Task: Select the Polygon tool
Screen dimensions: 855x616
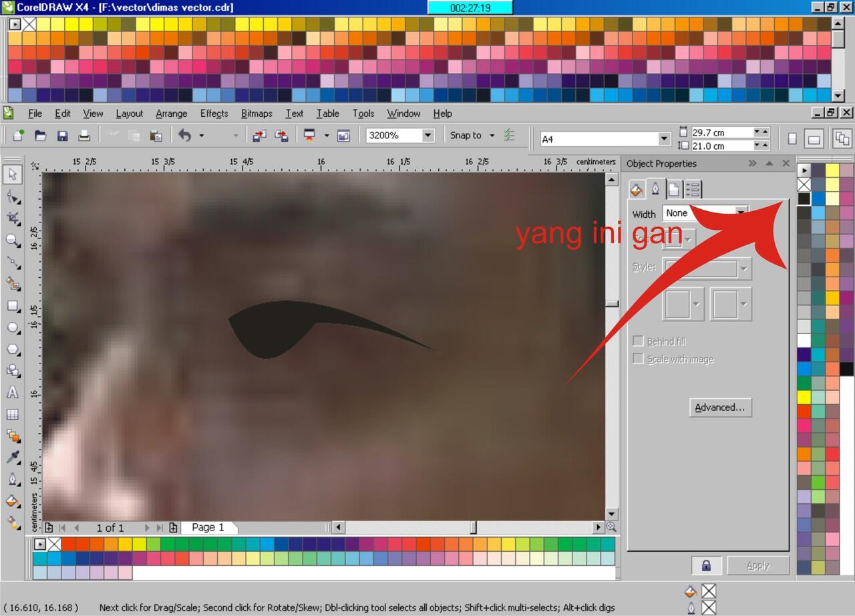Action: pos(13,349)
